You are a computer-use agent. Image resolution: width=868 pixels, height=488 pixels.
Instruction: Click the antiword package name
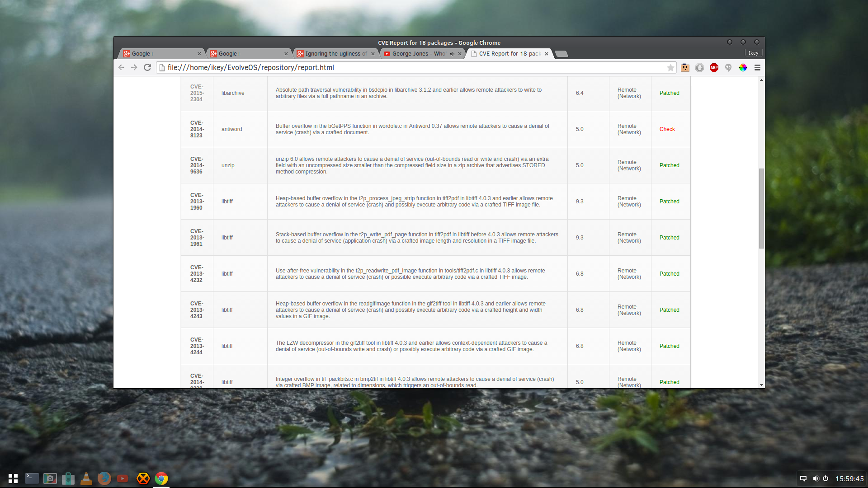(x=231, y=129)
